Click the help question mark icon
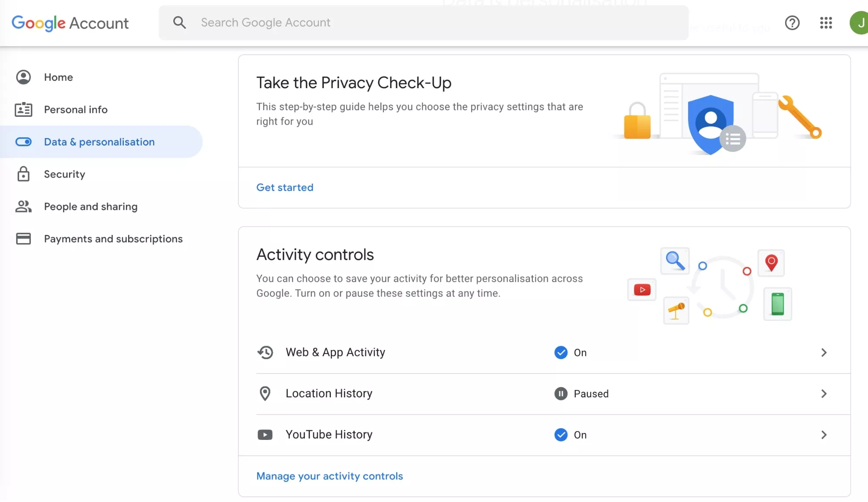Image resolution: width=868 pixels, height=502 pixels. click(792, 23)
